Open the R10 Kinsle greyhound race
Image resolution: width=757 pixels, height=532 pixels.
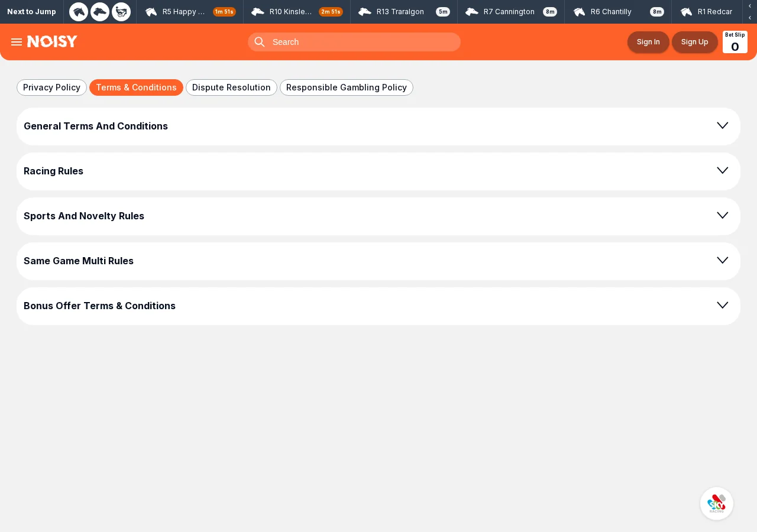297,12
